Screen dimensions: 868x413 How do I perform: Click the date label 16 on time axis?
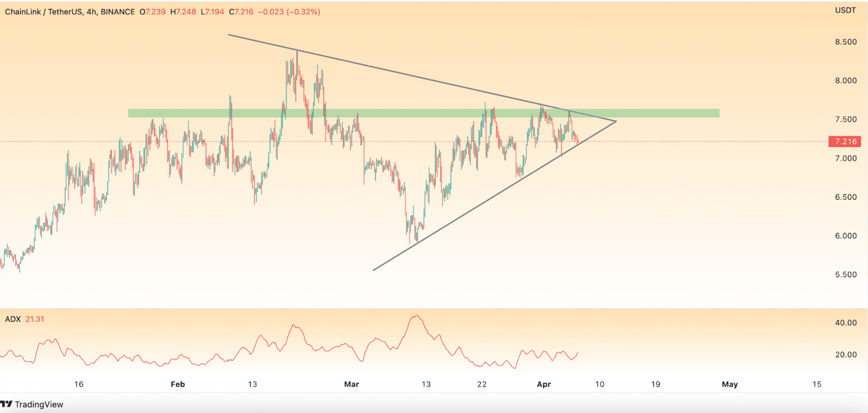pos(79,384)
